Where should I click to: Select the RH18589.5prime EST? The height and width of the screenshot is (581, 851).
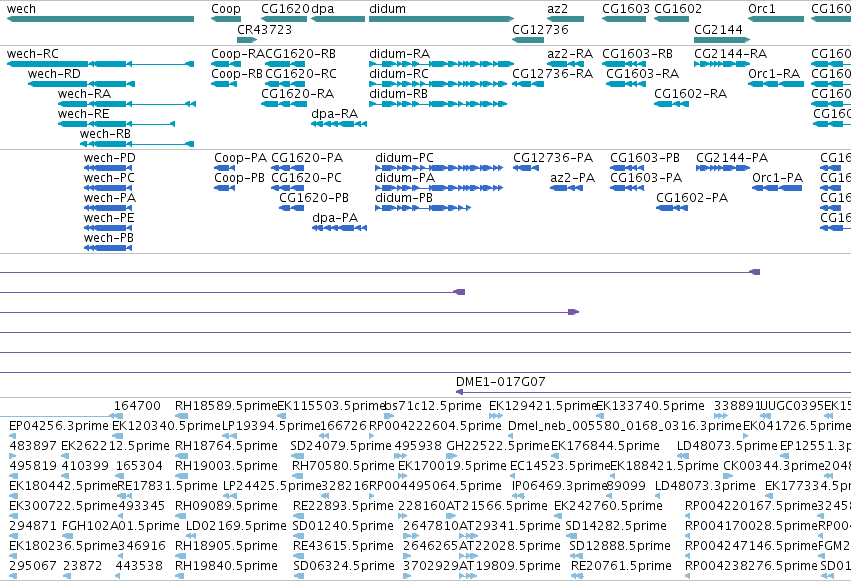(x=181, y=416)
